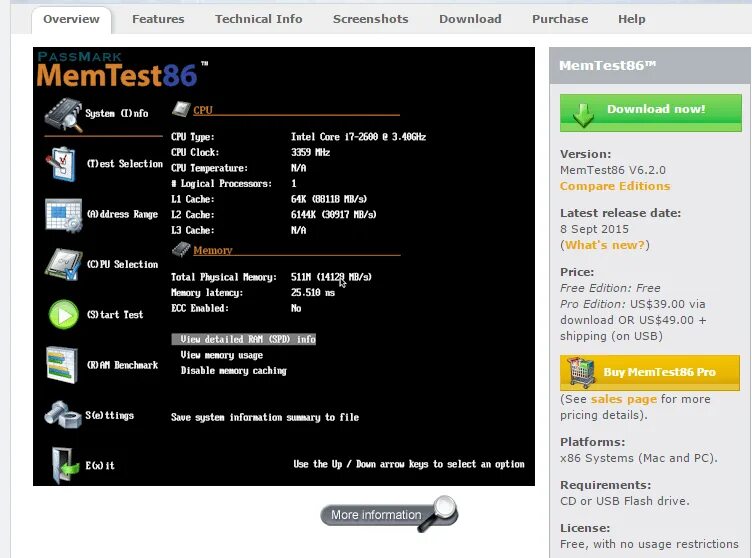Image resolution: width=752 pixels, height=558 pixels.
Task: Follow the sales page link
Action: click(x=623, y=399)
